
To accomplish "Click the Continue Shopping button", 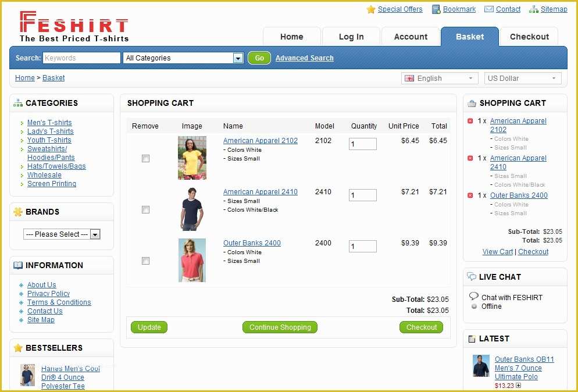I will pos(280,327).
